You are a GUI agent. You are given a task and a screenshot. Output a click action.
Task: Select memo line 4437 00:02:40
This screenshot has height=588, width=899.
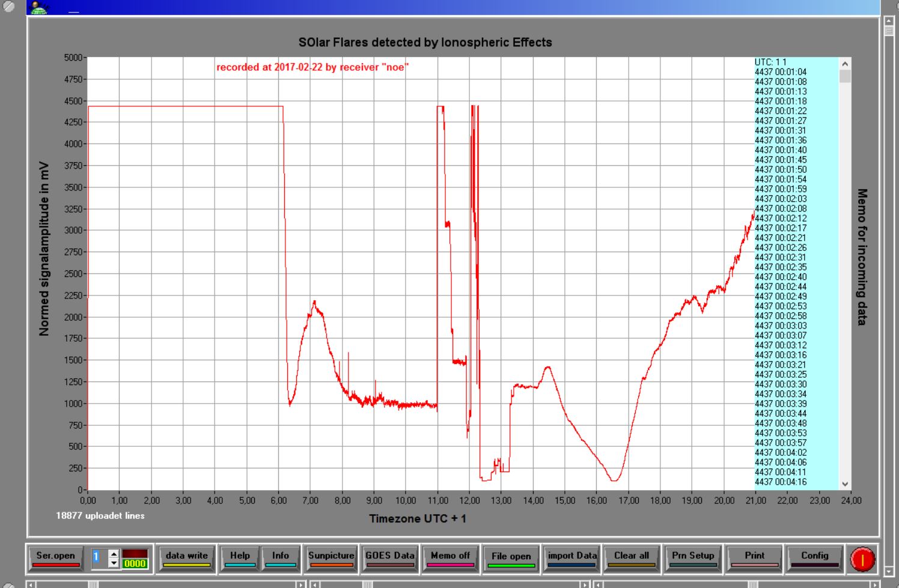click(x=781, y=277)
